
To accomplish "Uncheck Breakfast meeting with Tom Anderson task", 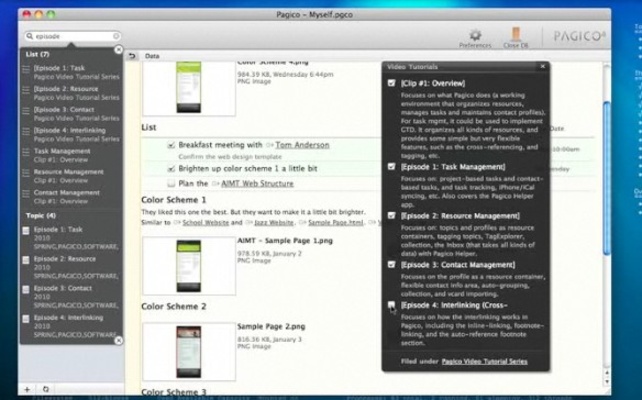I will (x=171, y=145).
